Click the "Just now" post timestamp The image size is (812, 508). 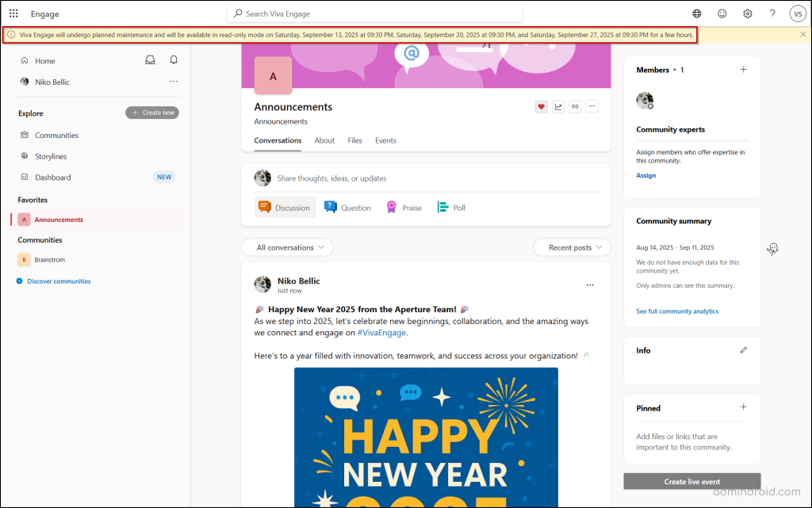[x=289, y=291]
